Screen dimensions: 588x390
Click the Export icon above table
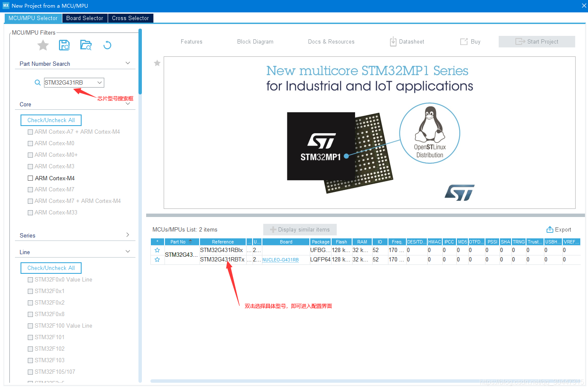point(550,229)
